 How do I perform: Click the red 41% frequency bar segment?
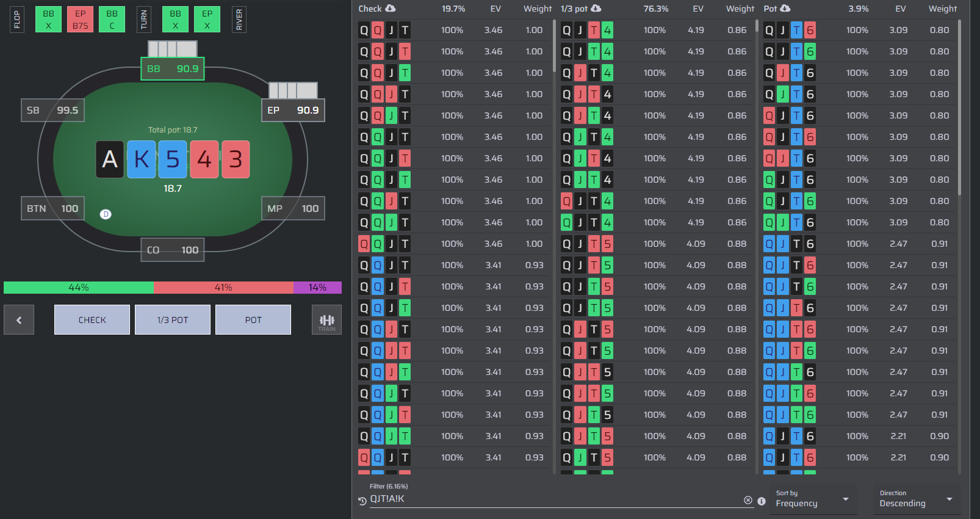(223, 288)
